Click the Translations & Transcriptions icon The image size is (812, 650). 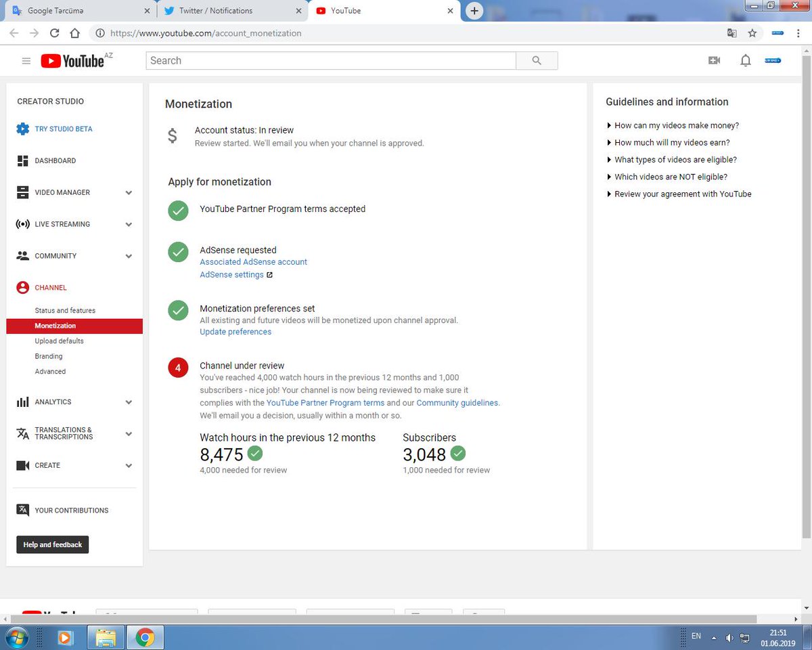coord(22,434)
